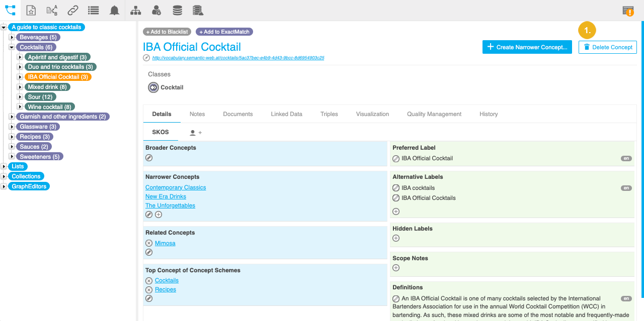Viewport: 644px width, 321px height.
Task: Remove Mimosa related concept with X icon
Action: coord(149,243)
